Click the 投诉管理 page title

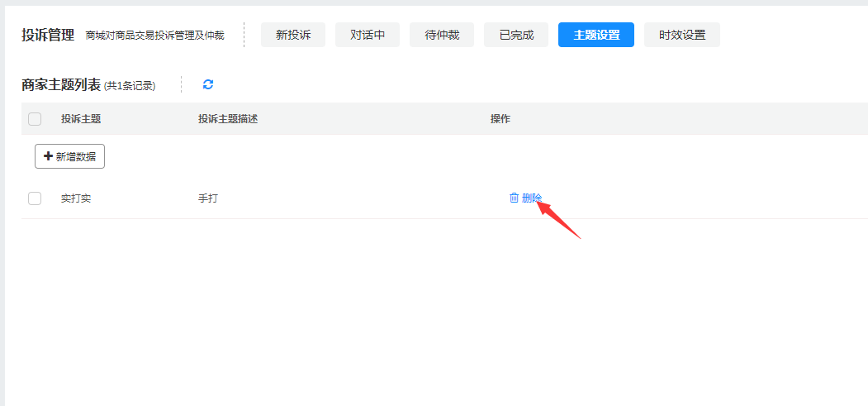[x=48, y=35]
